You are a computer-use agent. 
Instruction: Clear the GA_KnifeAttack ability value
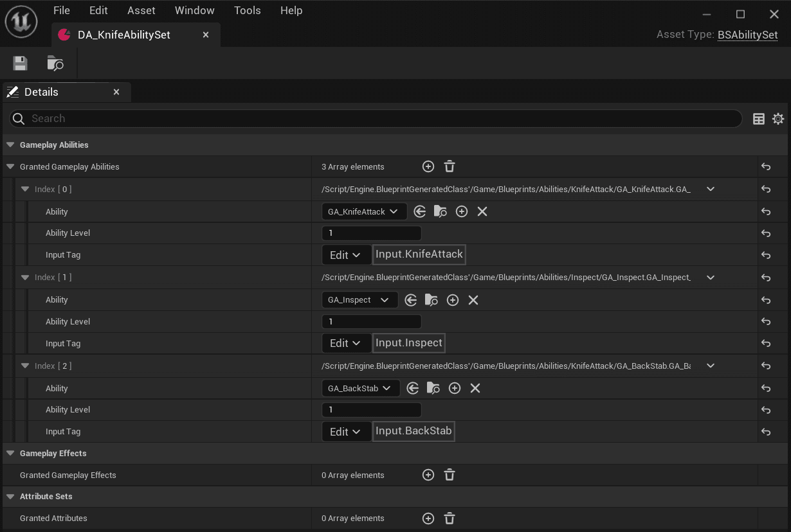pos(482,211)
